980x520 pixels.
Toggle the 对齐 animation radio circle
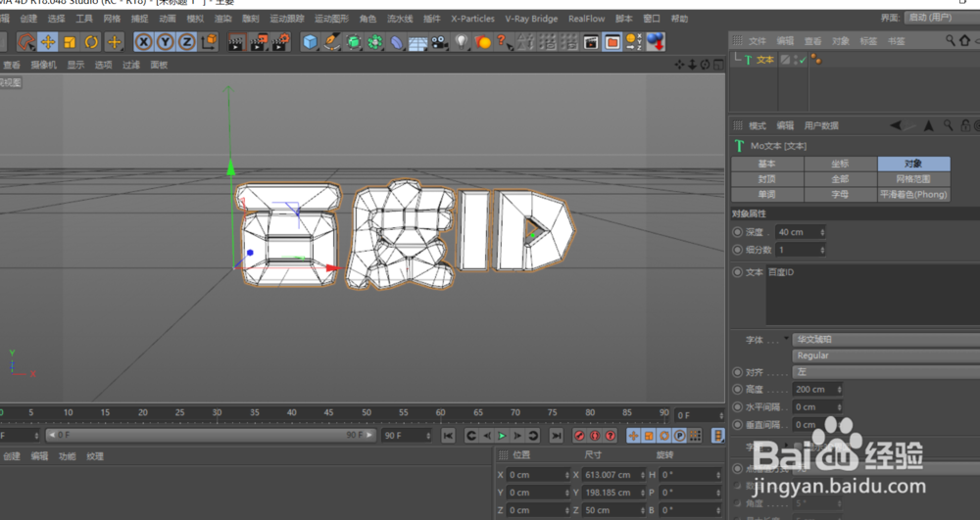(738, 372)
